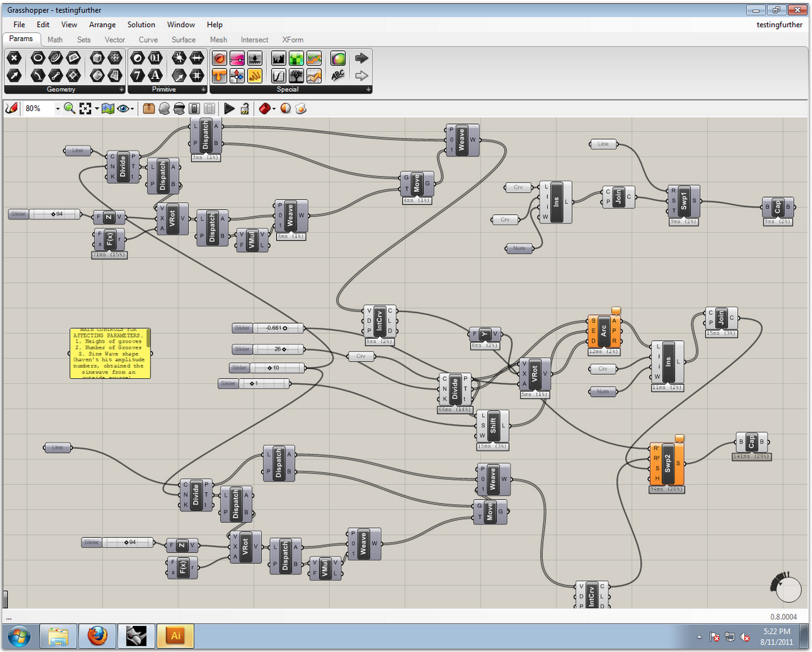Expand the Special panel with plus arrow
Viewport: 812px width, 652px height.
[x=368, y=89]
